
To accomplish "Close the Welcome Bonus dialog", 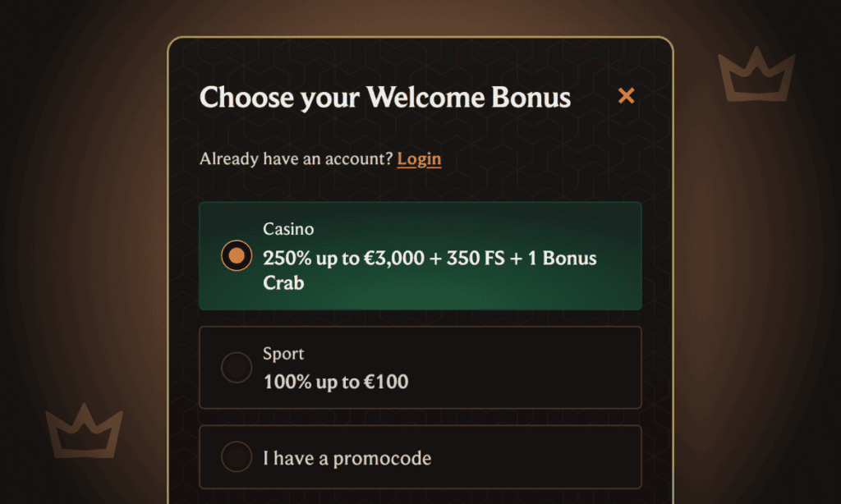I will pos(626,96).
